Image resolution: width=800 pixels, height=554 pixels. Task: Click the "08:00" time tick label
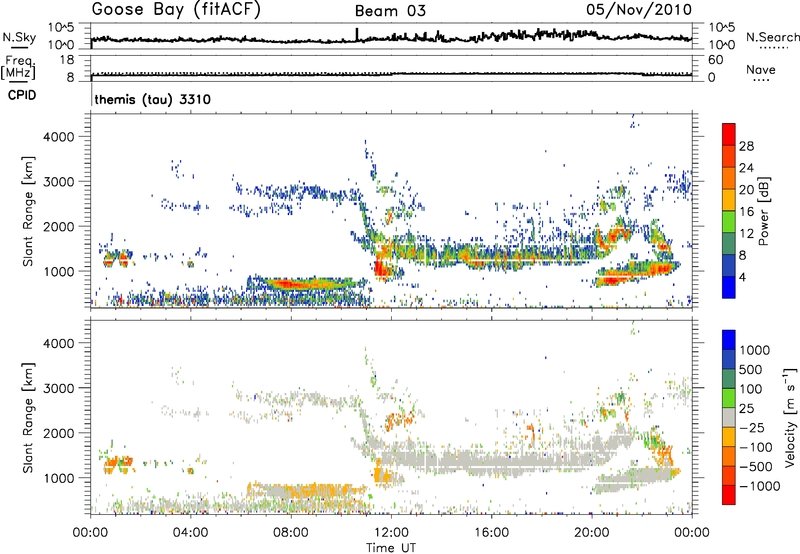(x=291, y=533)
